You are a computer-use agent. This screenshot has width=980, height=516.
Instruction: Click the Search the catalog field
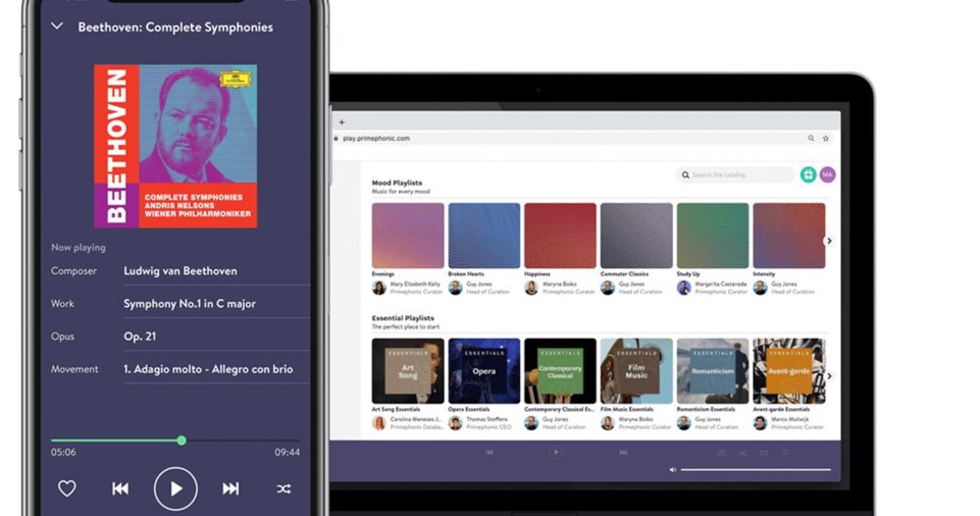pyautogui.click(x=736, y=175)
